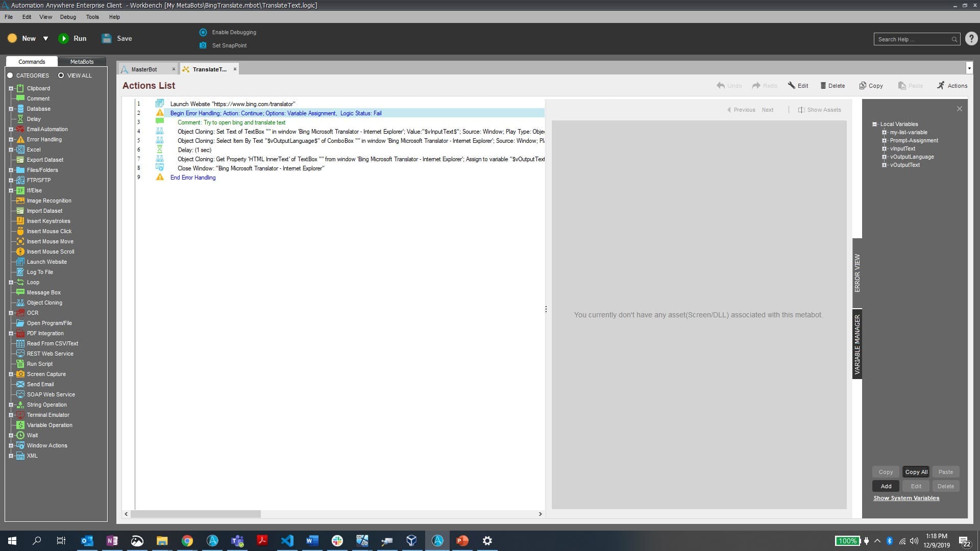
Task: Click the Add variable button
Action: pyautogui.click(x=886, y=486)
